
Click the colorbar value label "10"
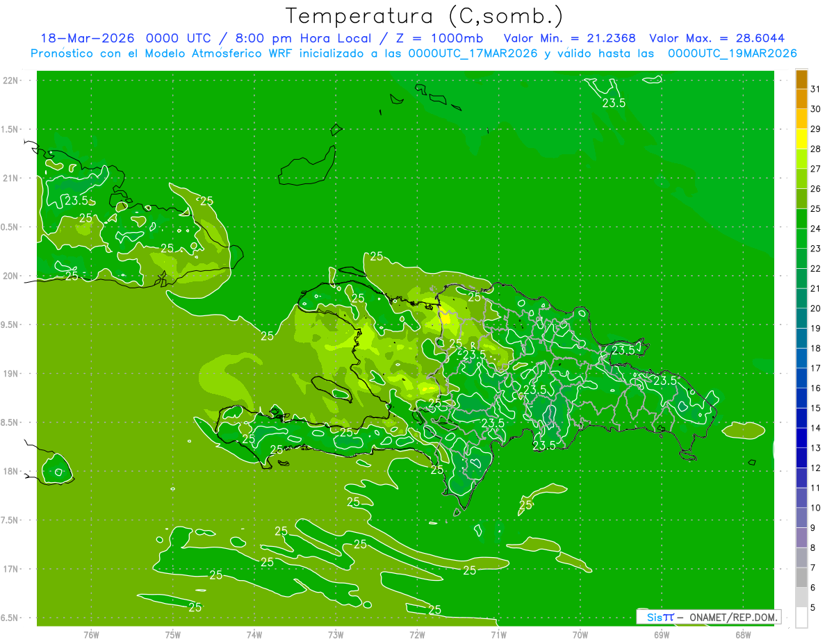point(815,508)
